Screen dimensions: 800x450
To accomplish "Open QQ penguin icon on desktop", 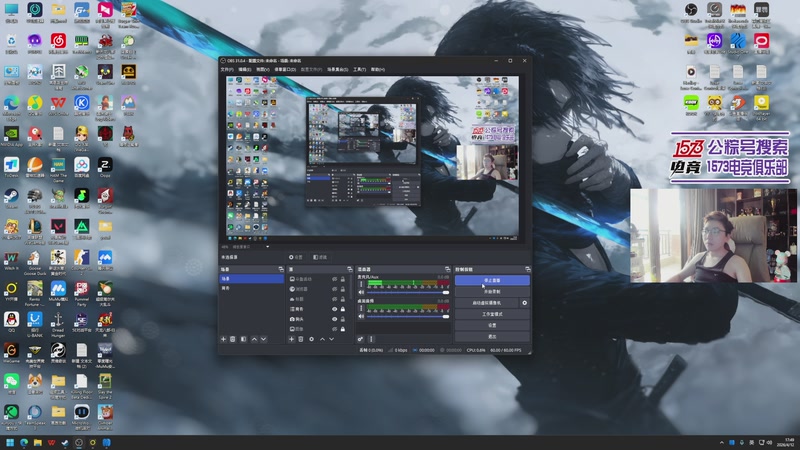I will tap(11, 321).
